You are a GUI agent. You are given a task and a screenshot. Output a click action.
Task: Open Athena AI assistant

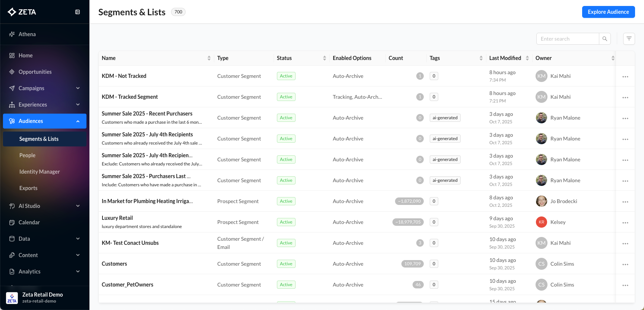[x=27, y=34]
